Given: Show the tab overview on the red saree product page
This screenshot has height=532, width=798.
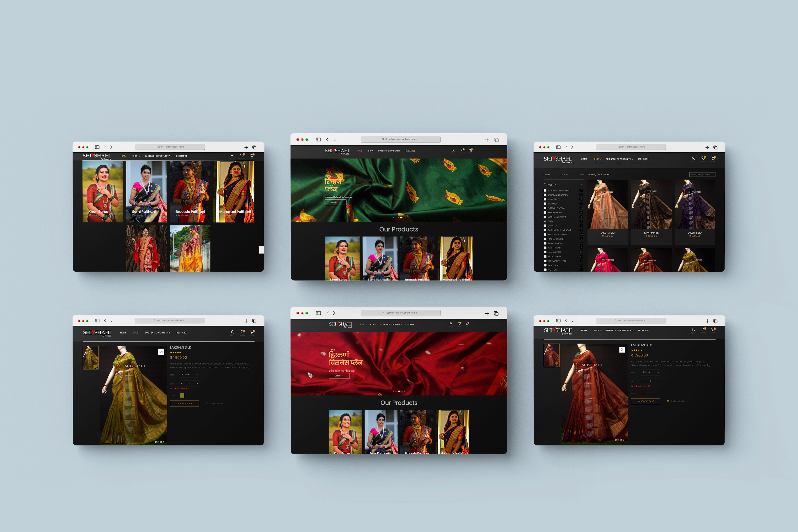Looking at the screenshot, I should tap(715, 321).
